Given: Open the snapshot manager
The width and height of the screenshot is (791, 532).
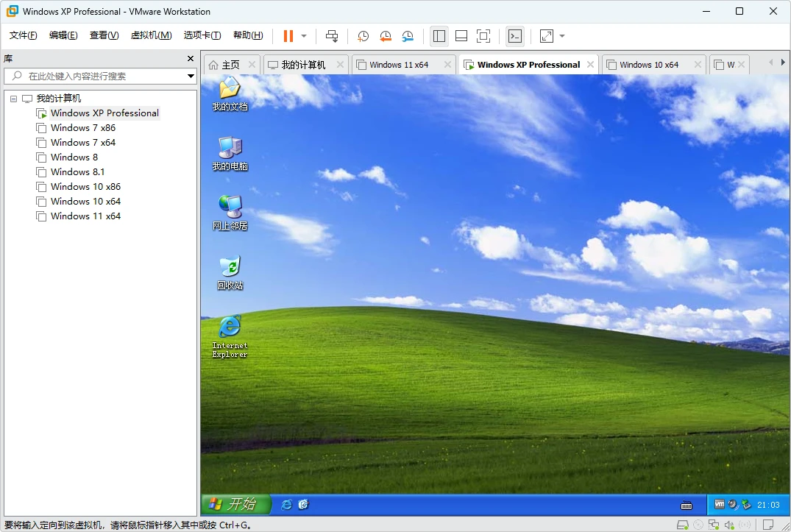Looking at the screenshot, I should pyautogui.click(x=408, y=35).
